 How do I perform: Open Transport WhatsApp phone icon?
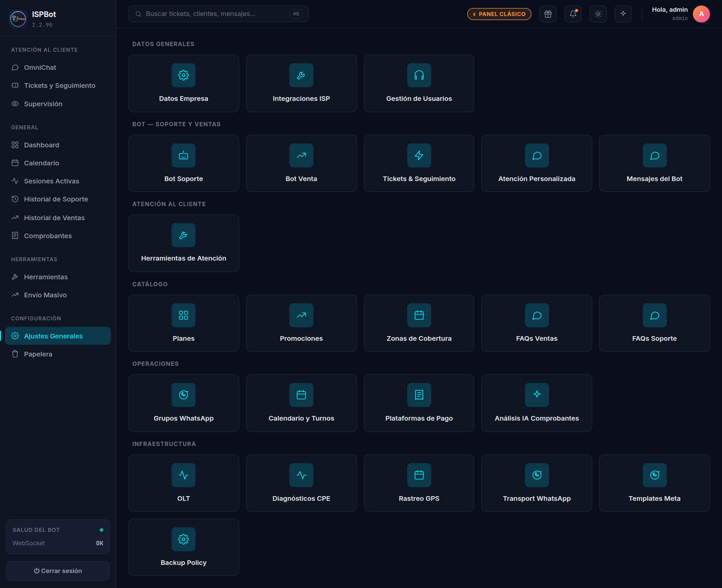537,475
